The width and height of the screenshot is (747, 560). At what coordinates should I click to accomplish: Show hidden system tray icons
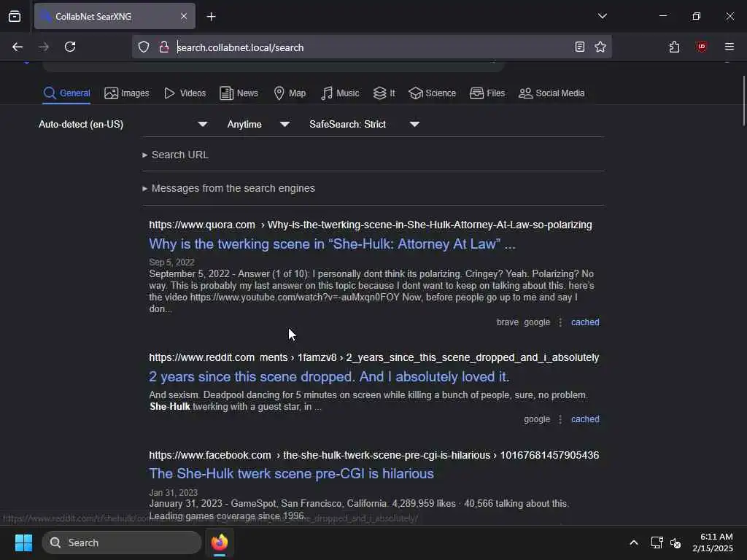(634, 542)
